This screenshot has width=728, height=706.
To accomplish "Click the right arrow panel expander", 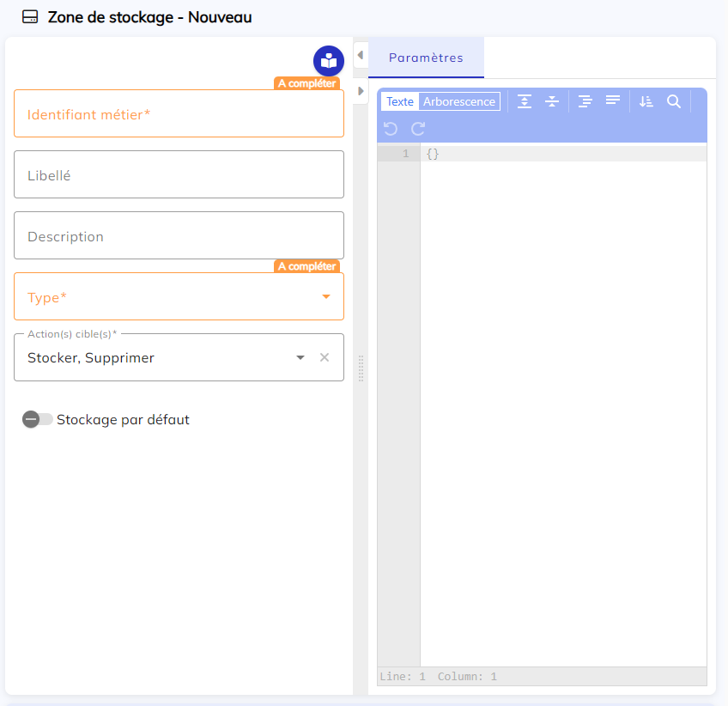I will pos(361,90).
